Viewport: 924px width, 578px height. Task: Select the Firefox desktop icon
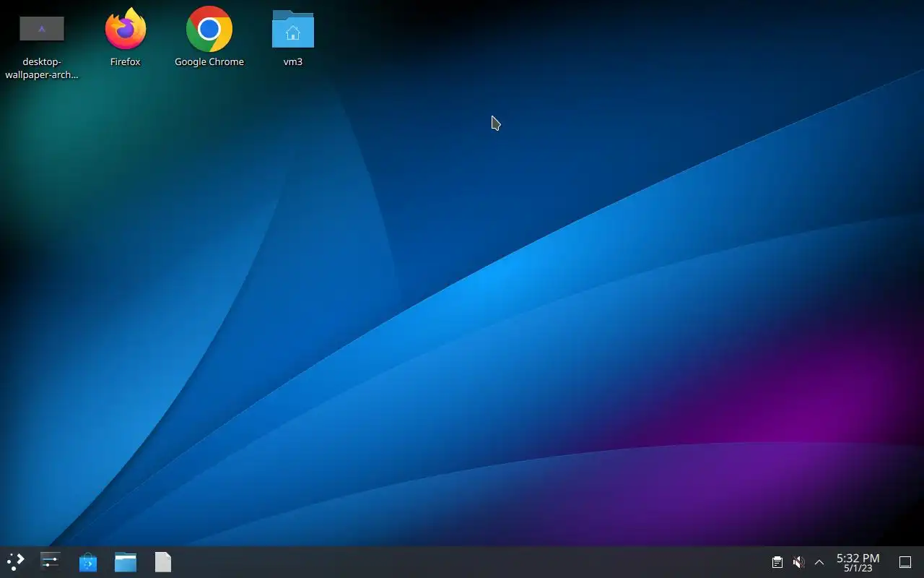point(126,29)
